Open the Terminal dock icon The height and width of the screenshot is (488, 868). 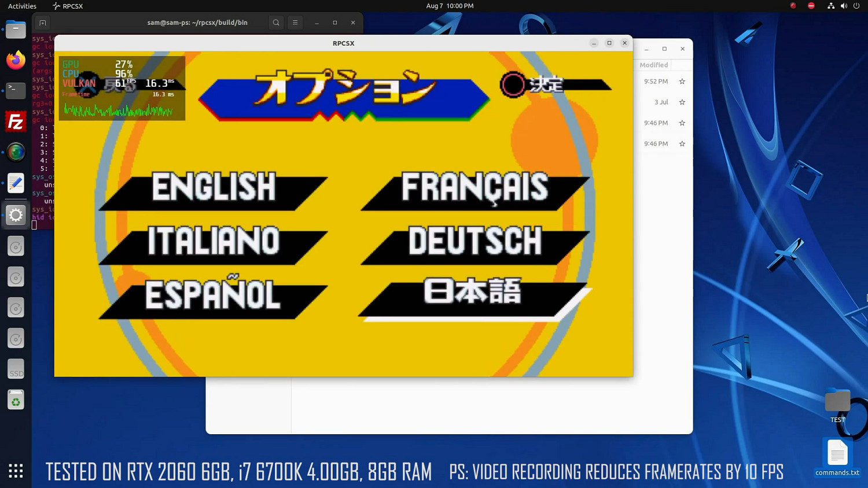16,91
